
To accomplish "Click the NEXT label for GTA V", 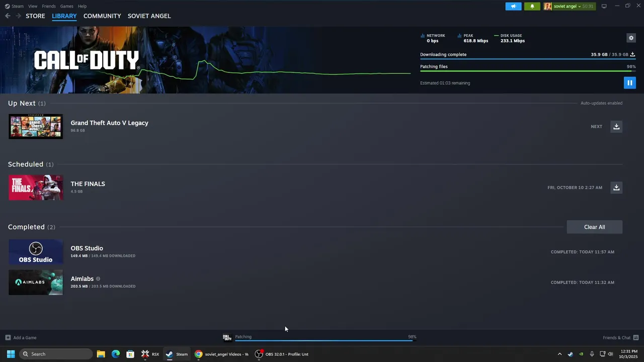I will click(596, 127).
